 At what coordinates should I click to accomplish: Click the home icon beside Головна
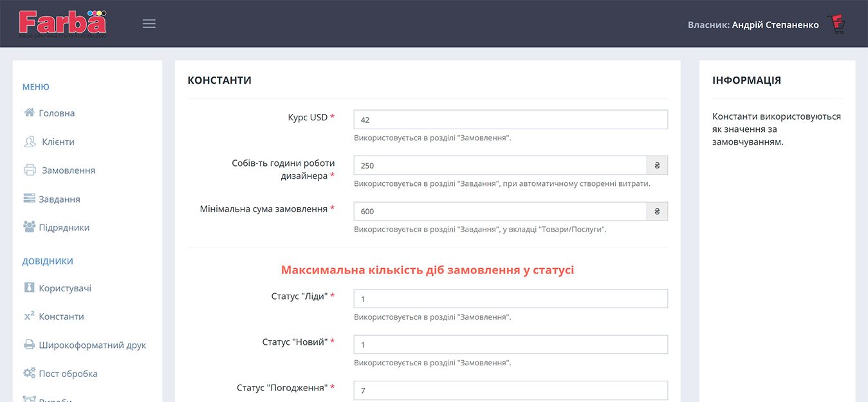pos(29,113)
